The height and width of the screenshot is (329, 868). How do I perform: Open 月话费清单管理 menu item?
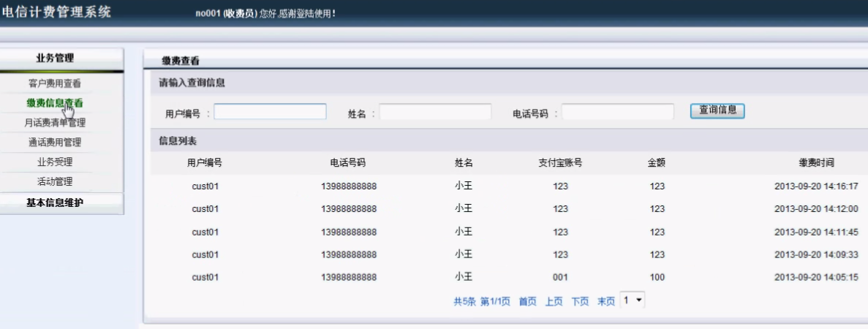(x=54, y=122)
